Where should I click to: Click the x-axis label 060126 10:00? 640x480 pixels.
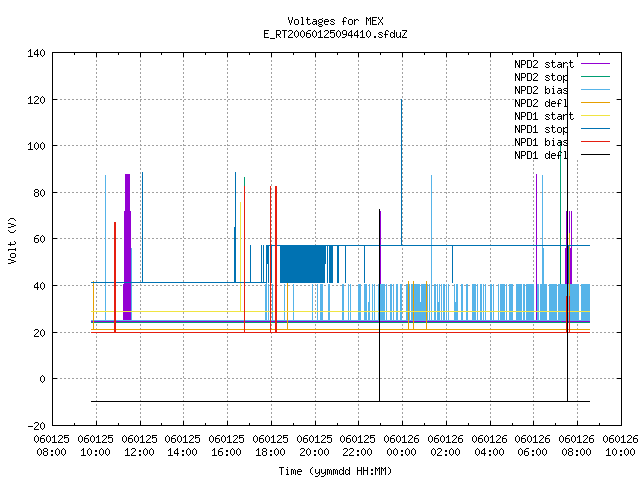pyautogui.click(x=620, y=446)
